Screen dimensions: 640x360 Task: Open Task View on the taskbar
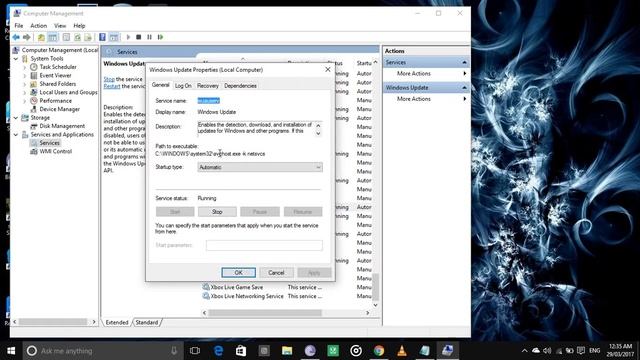[195, 351]
